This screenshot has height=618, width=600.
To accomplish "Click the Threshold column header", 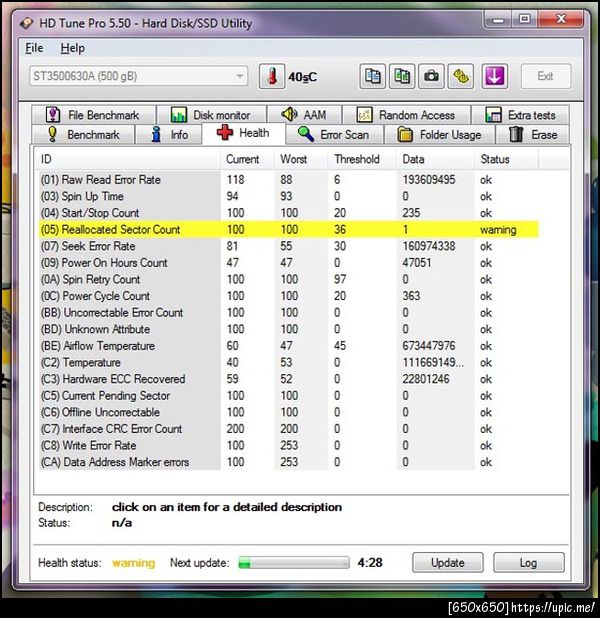I will click(362, 159).
